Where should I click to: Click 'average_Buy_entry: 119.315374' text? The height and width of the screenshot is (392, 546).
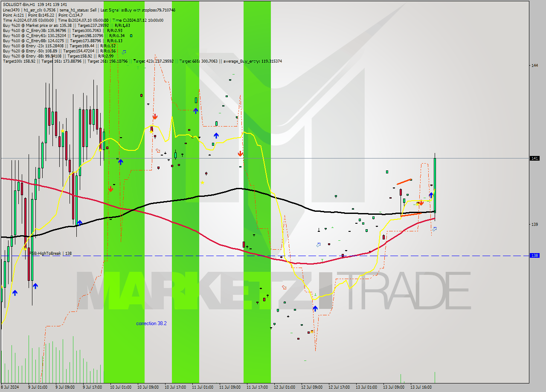click(252, 61)
